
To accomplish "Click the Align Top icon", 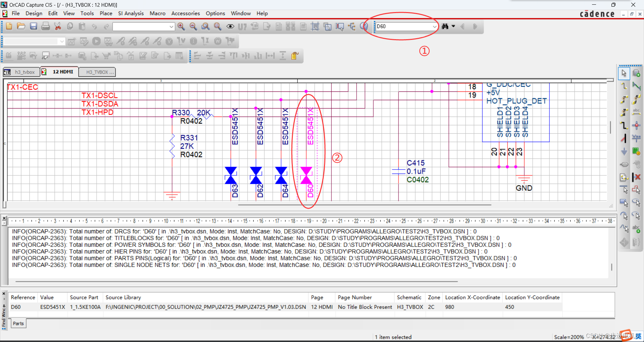I will pos(233,56).
